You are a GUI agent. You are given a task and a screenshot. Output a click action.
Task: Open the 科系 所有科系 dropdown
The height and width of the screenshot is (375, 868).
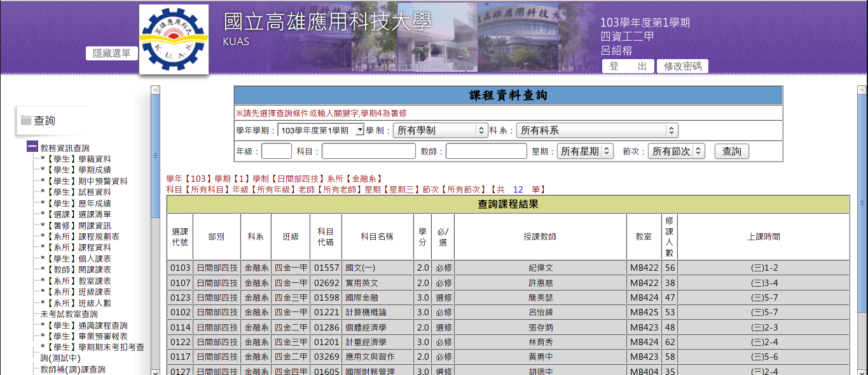pyautogui.click(x=597, y=130)
